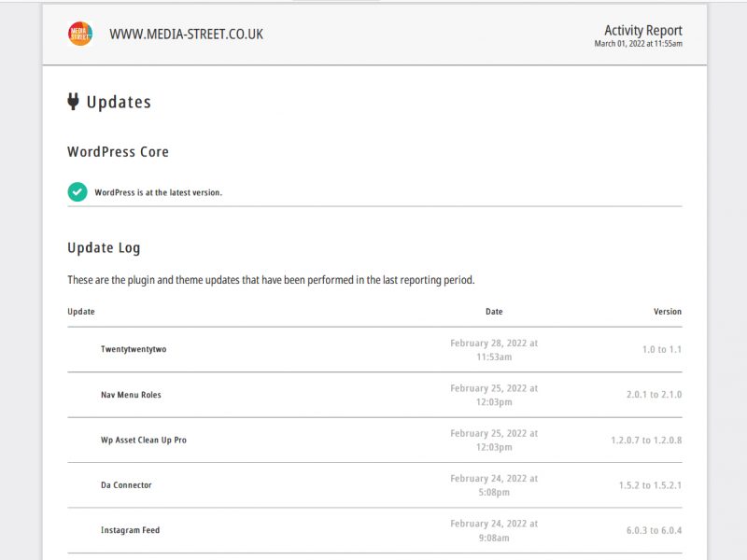Screen dimensions: 747x560
Task: Select the Wp Asset Clean Up Pro entry
Action: 144,440
